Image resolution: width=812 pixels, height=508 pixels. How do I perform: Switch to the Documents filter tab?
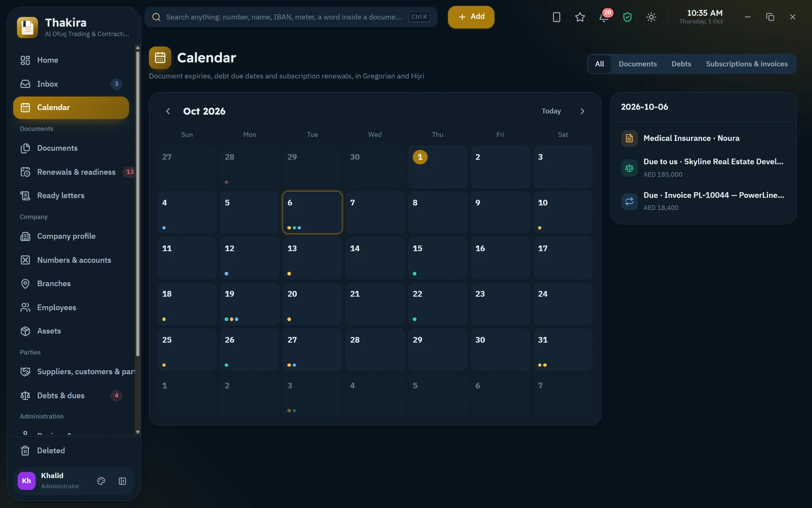pyautogui.click(x=638, y=64)
